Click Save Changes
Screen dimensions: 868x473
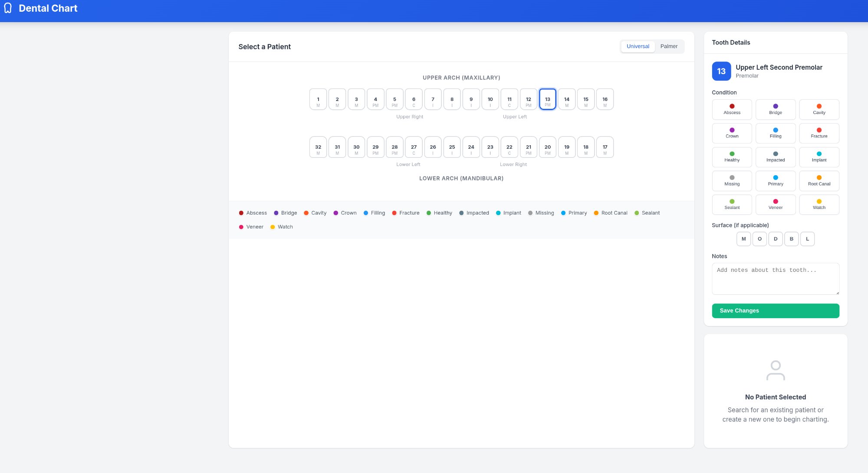(775, 311)
